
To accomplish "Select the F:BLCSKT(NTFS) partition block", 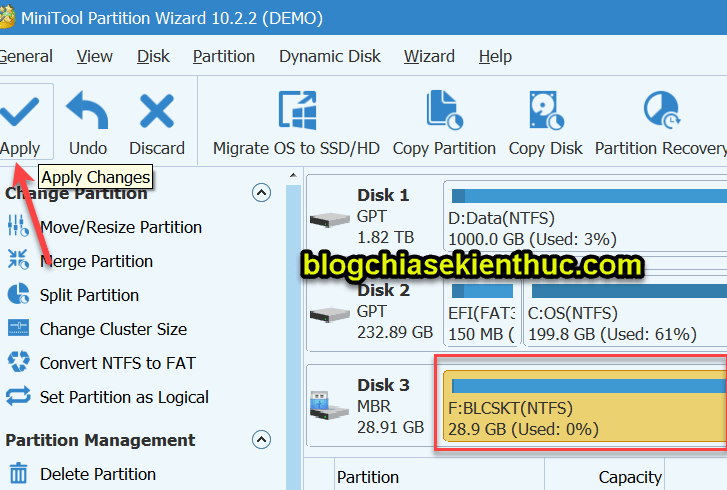I will coord(585,406).
